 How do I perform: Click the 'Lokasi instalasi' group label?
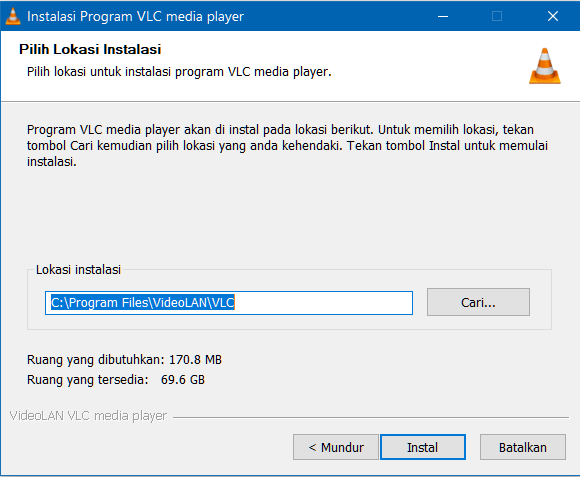click(78, 270)
